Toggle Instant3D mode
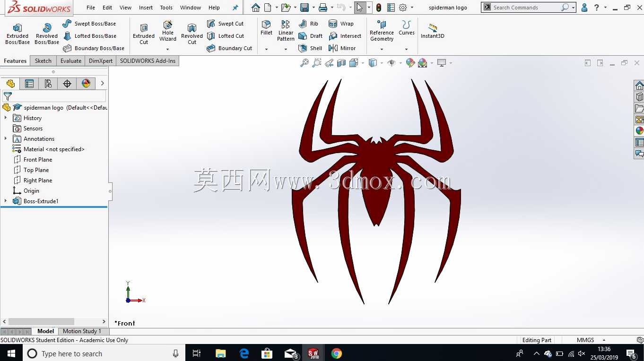The image size is (644, 361). [433, 31]
